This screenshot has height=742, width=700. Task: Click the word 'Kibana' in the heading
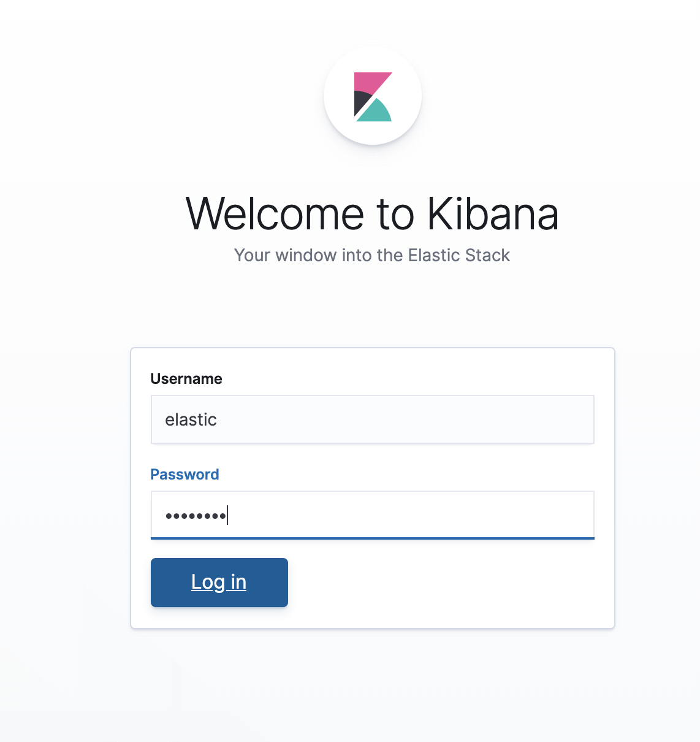click(492, 214)
